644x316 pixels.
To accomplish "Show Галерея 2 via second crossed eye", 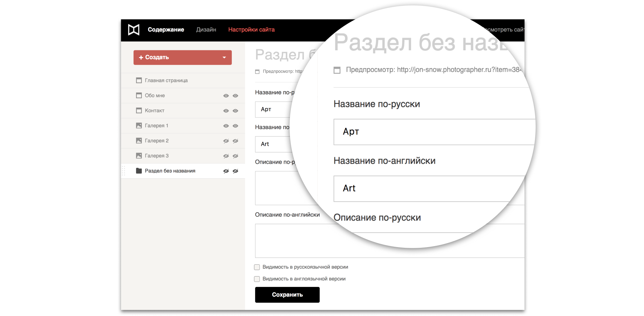I will click(x=236, y=141).
